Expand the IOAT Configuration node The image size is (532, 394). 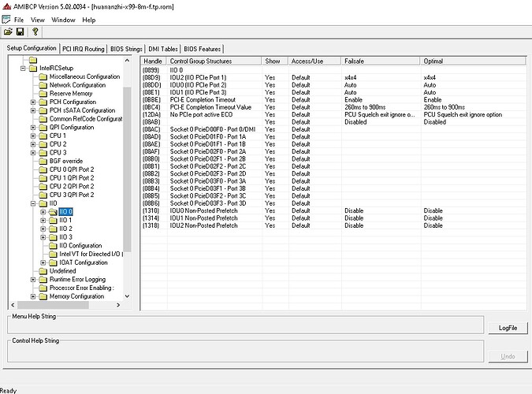click(43, 262)
